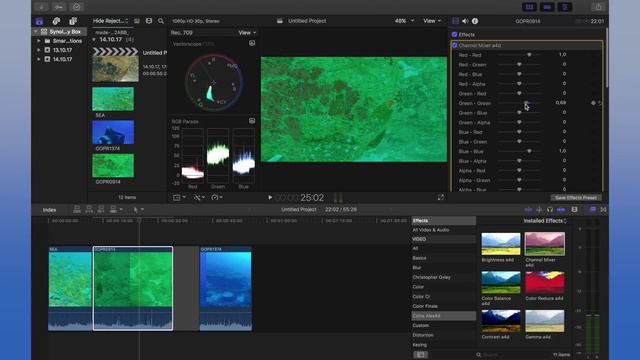Viewport: 640px width, 360px height.
Task: Toggle the inspector layout button
Action: coord(565,7)
